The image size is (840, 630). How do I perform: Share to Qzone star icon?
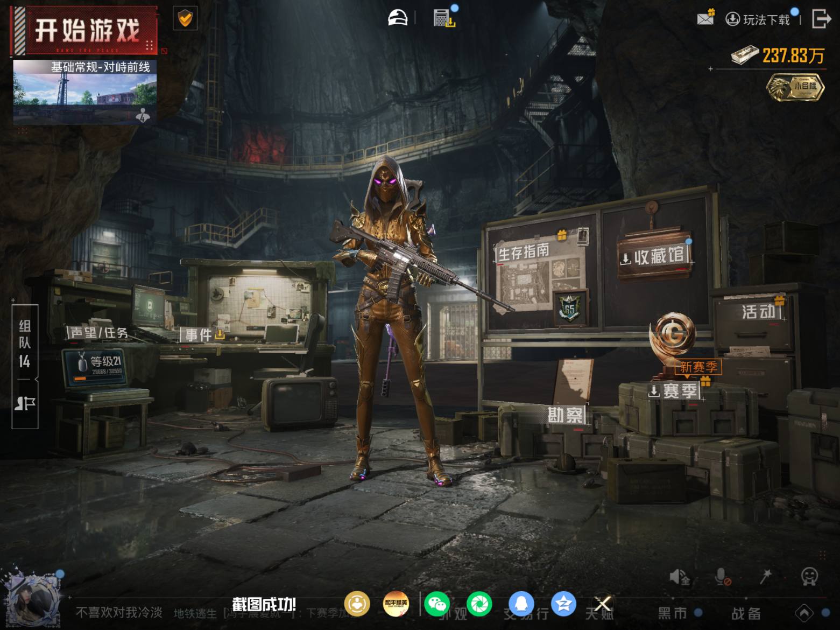pos(563,604)
